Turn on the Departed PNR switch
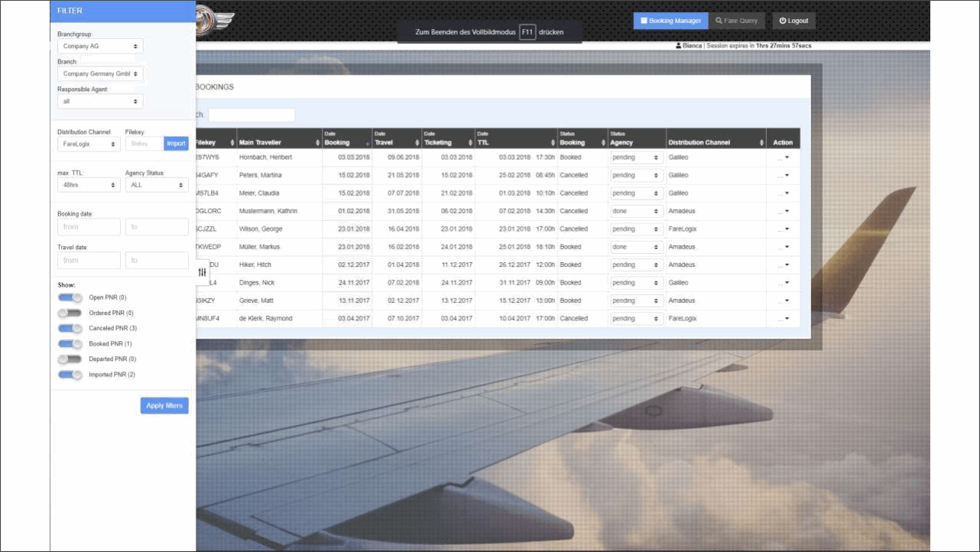This screenshot has height=552, width=980. click(x=70, y=359)
